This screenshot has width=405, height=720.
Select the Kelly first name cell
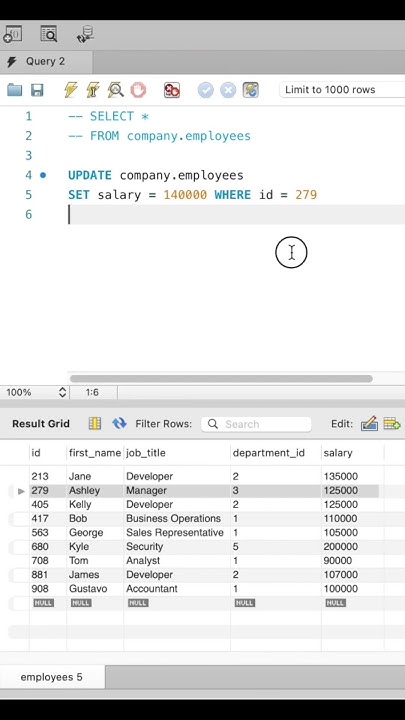pyautogui.click(x=95, y=504)
